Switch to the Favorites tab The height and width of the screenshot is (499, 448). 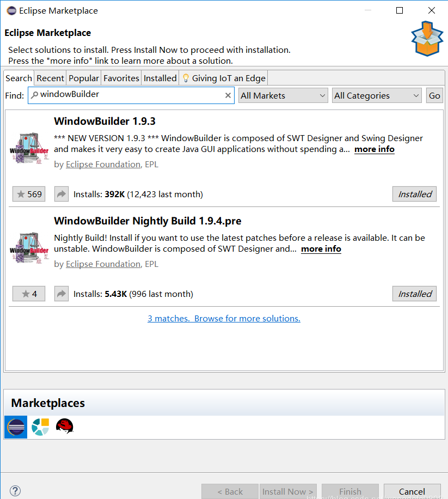(x=121, y=78)
